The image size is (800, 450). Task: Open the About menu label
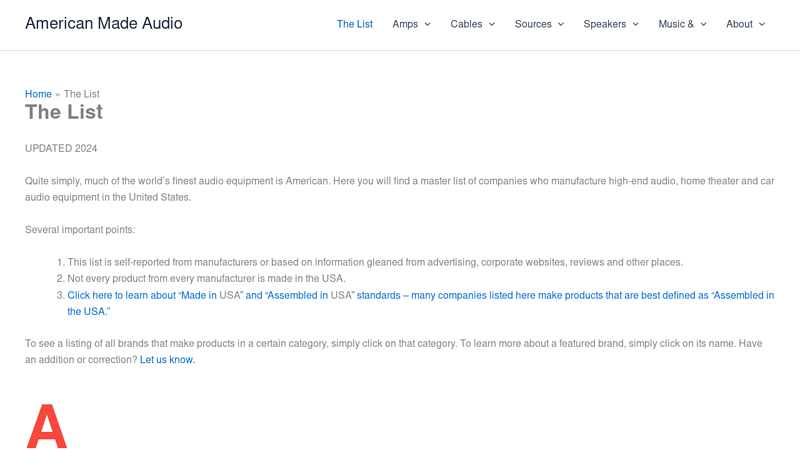click(x=739, y=24)
